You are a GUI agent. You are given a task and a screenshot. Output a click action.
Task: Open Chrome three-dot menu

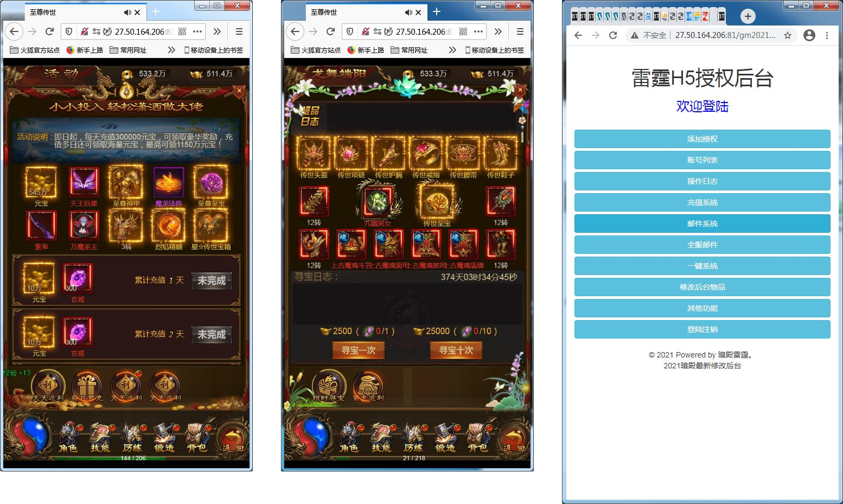tap(827, 35)
